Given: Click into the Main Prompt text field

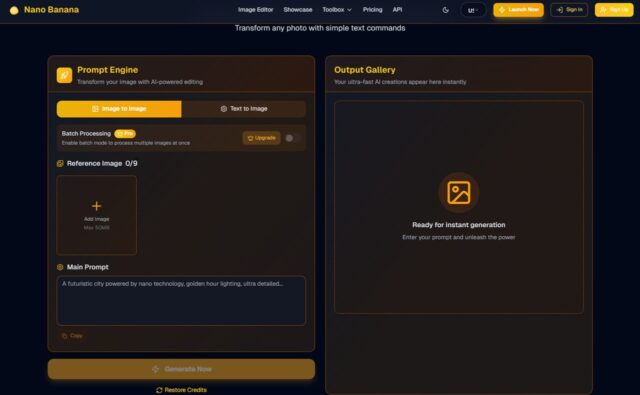Looking at the screenshot, I should 181,301.
